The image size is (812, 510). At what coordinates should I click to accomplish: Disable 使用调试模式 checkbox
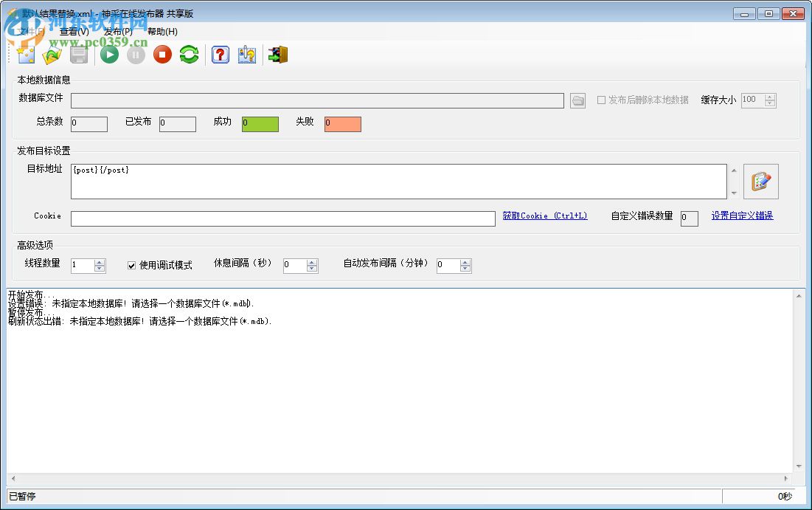[131, 266]
